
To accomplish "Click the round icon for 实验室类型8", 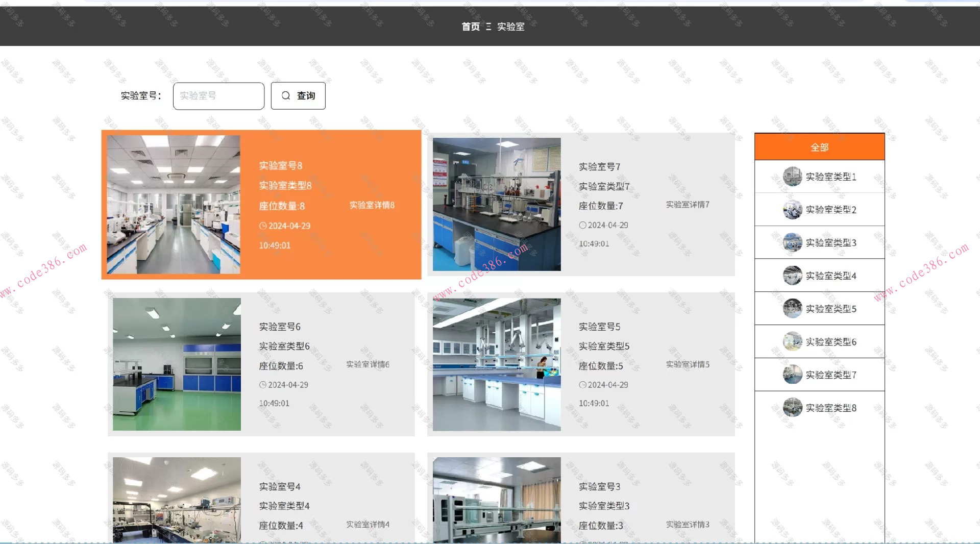I will pyautogui.click(x=792, y=408).
